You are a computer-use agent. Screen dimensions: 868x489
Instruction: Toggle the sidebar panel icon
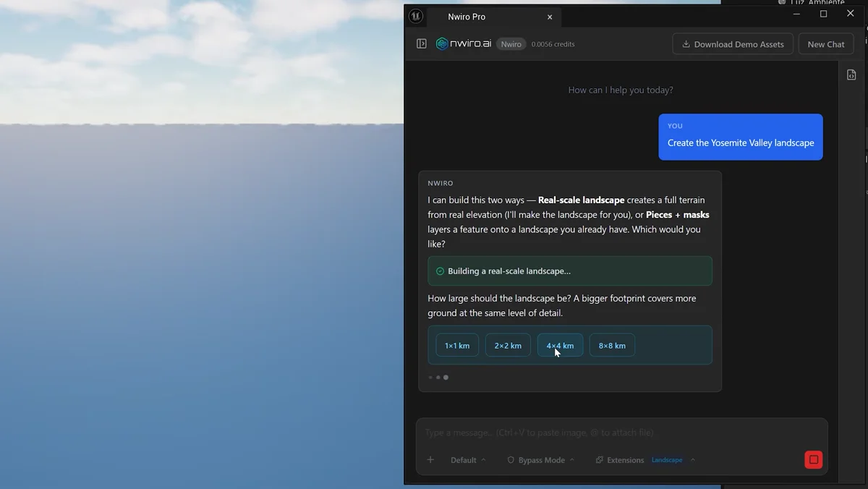tap(422, 44)
